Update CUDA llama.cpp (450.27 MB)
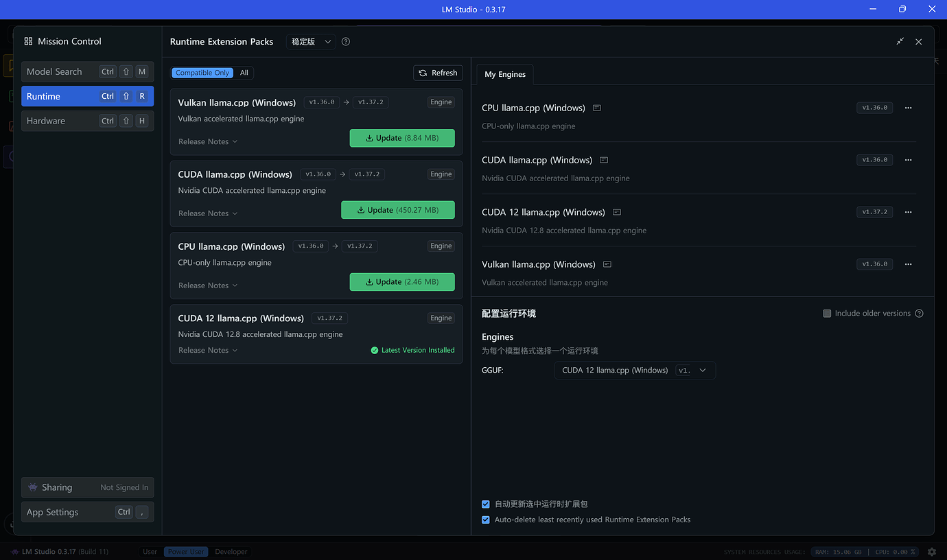The width and height of the screenshot is (947, 560). 398,210
